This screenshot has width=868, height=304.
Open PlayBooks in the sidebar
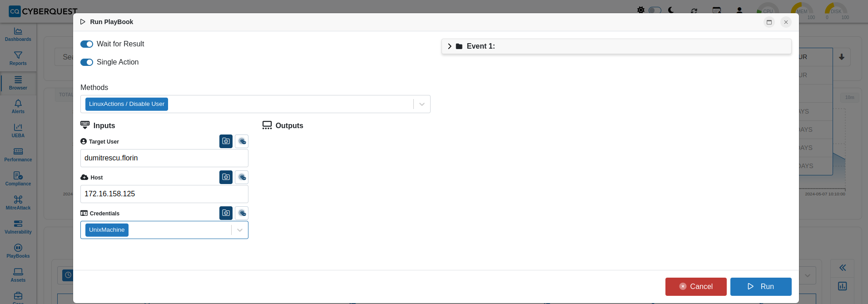(18, 251)
